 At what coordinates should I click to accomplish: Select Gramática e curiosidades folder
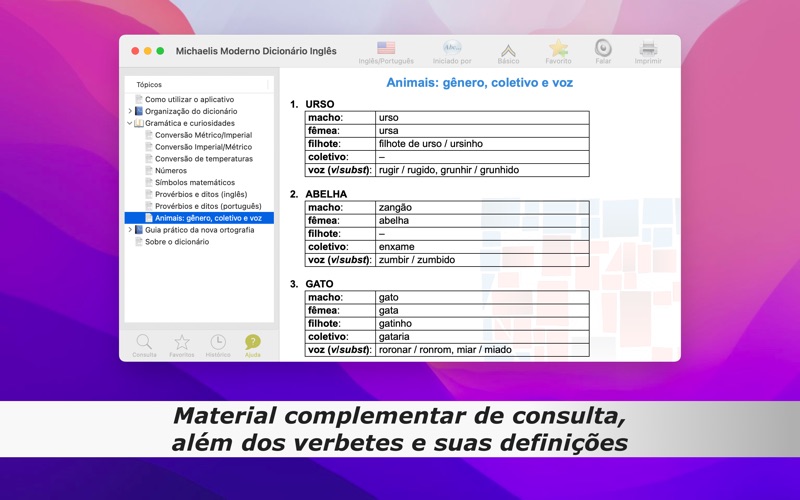point(190,123)
